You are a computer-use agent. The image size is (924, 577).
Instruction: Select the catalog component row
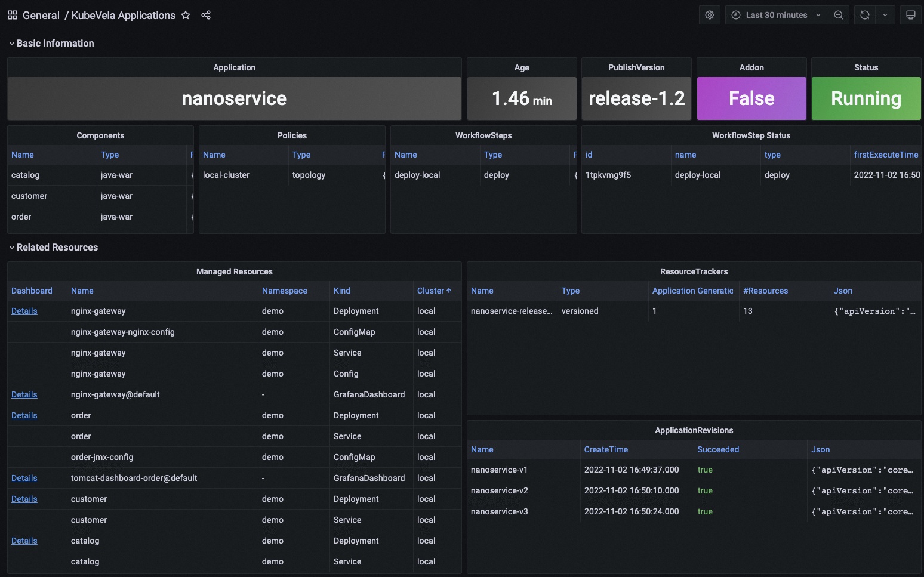(100, 175)
